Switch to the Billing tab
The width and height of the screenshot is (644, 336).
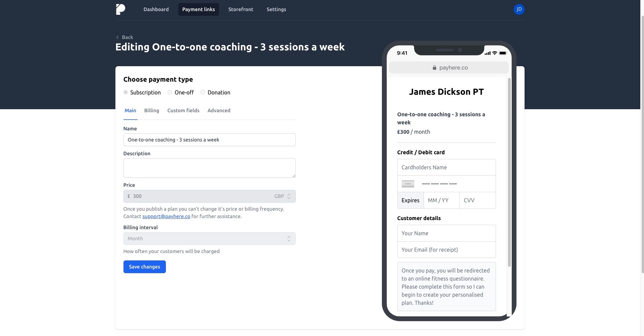tap(151, 111)
